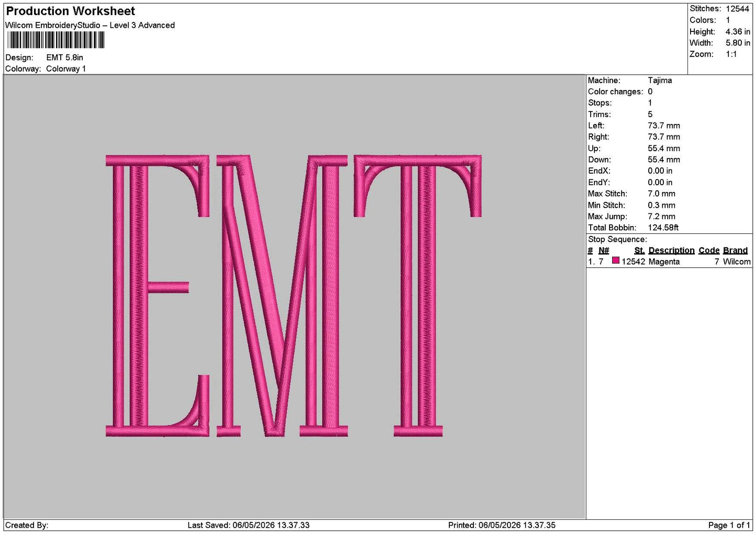Click the 'Down:' value '55.4 mm'
Image resolution: width=756 pixels, height=534 pixels.
click(x=663, y=160)
